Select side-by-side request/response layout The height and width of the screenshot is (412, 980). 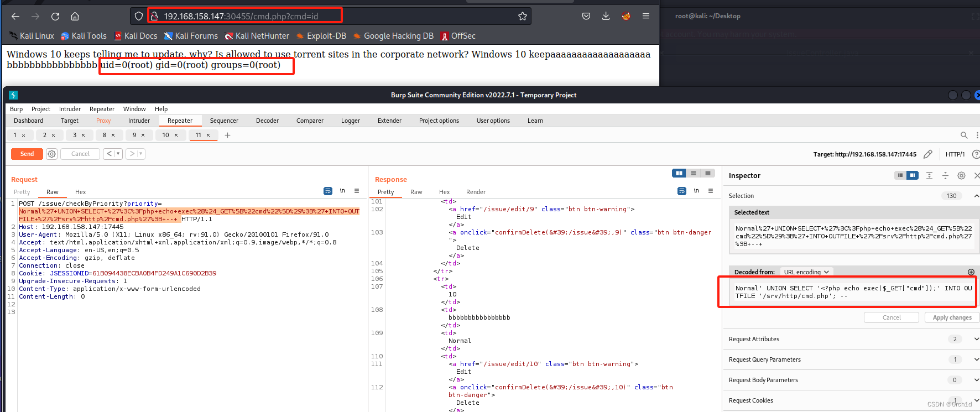679,173
